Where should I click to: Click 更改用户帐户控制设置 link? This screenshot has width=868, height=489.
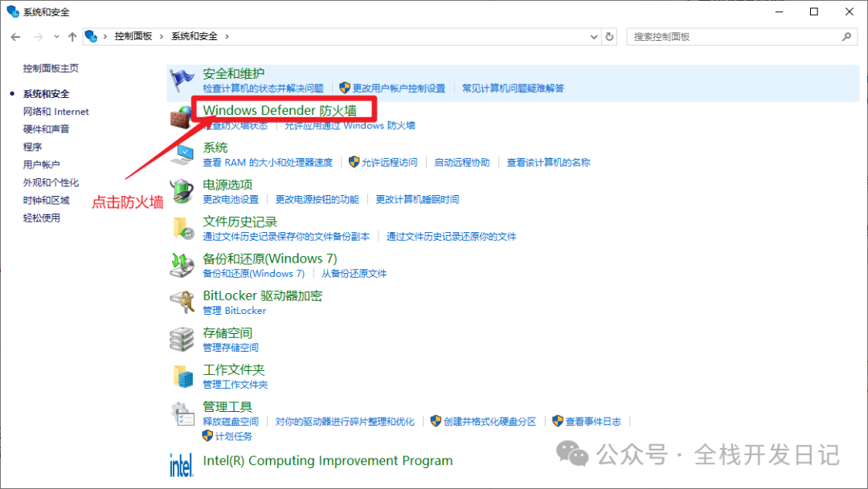click(399, 88)
